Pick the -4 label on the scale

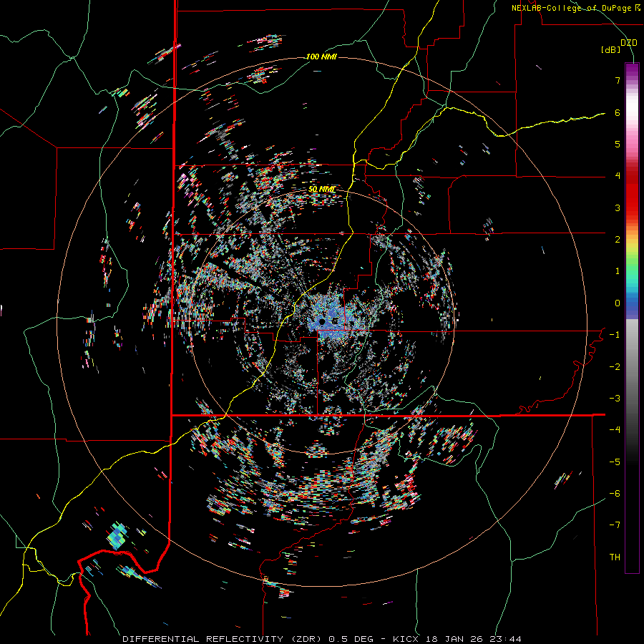615,430
